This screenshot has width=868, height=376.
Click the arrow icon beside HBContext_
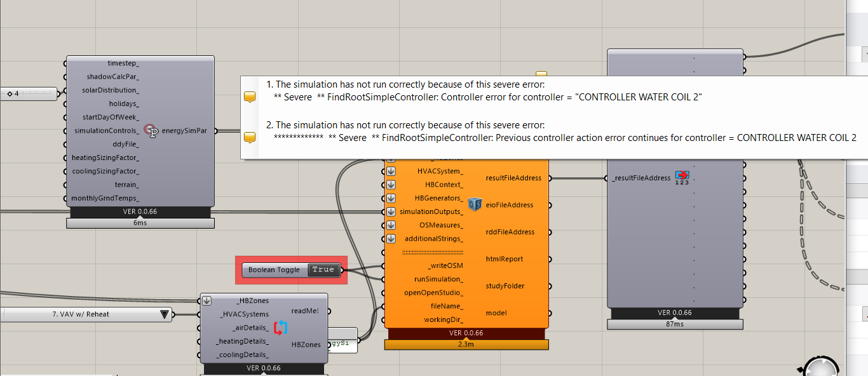click(391, 185)
